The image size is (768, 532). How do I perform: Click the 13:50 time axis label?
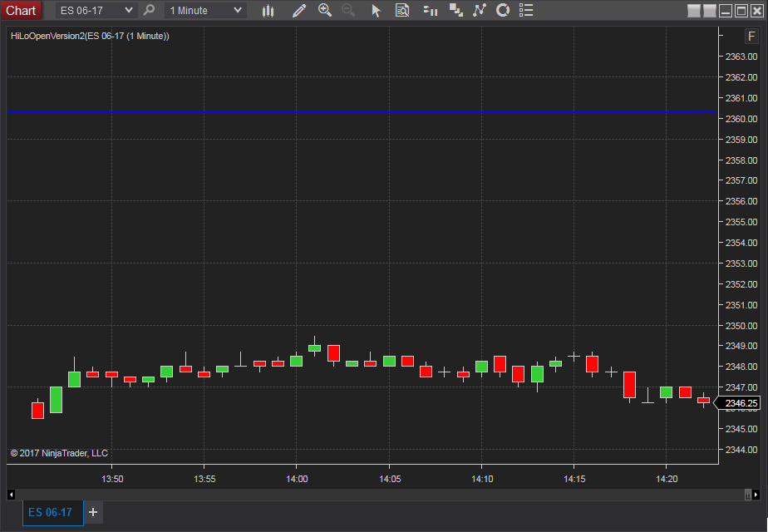(112, 479)
